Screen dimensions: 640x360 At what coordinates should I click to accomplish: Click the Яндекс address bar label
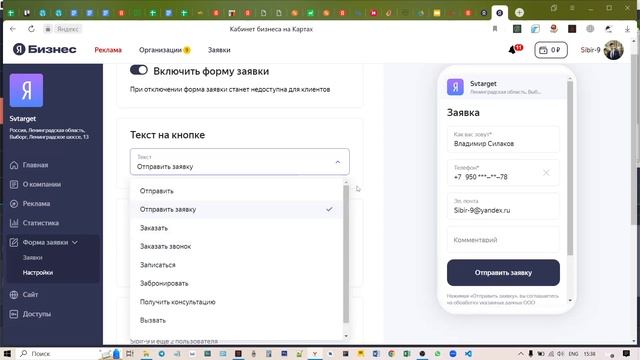click(68, 29)
